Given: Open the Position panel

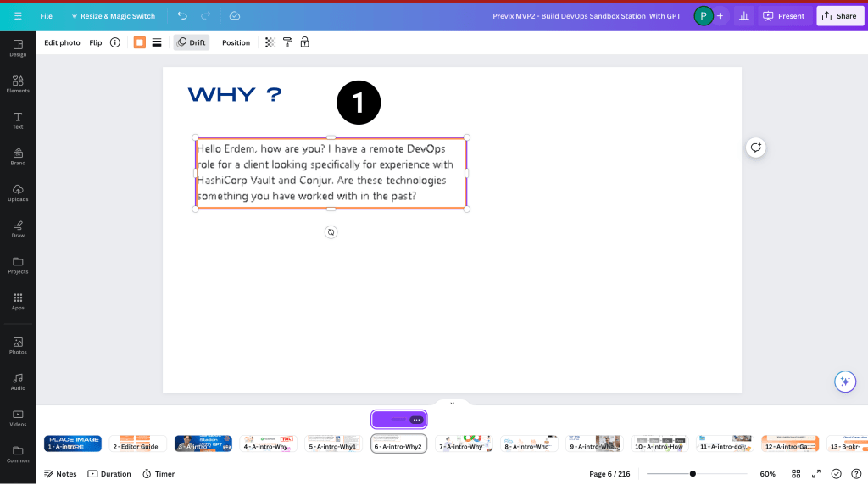Looking at the screenshot, I should pos(236,42).
